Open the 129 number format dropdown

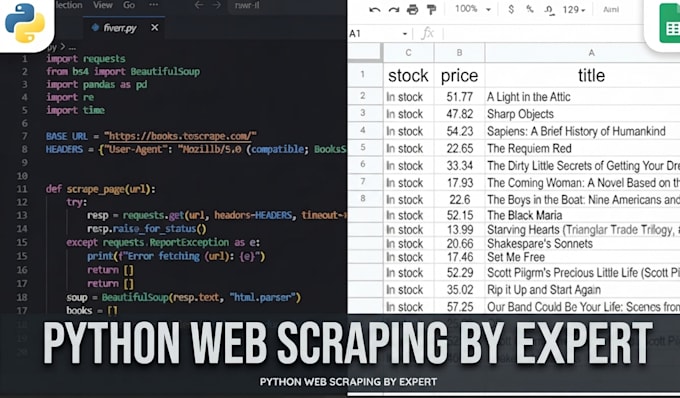tap(573, 10)
